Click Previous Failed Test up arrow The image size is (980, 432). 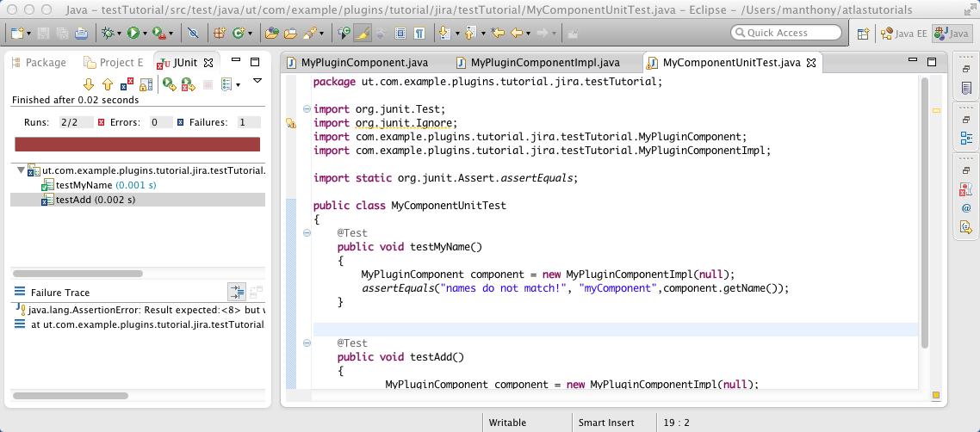pyautogui.click(x=107, y=84)
